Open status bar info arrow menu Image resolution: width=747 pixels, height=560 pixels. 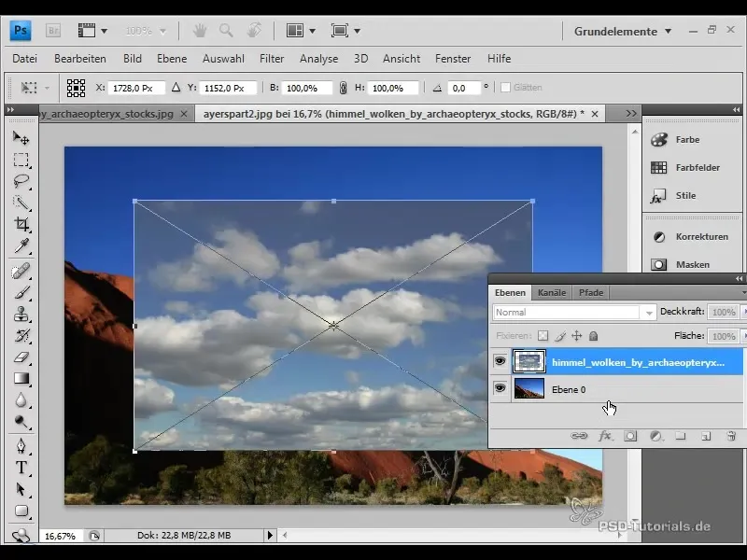coord(270,535)
